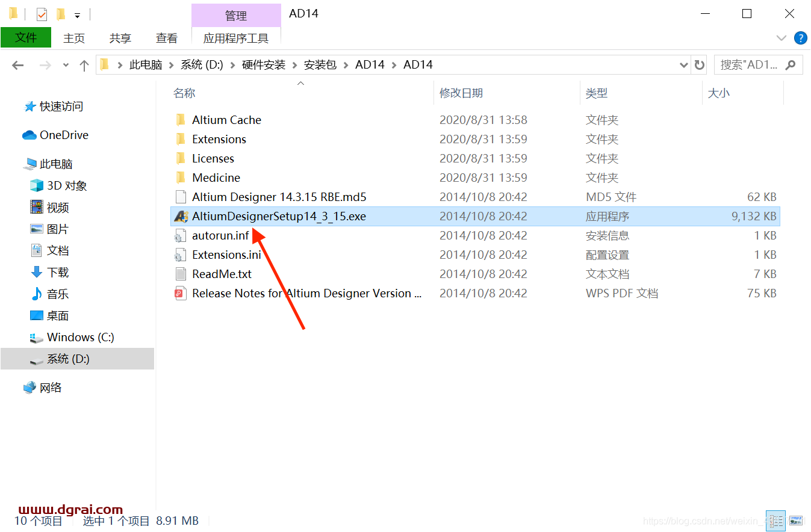The image size is (811, 532).
Task: Switch to the 共享 (Share) ribbon tab
Action: point(120,38)
